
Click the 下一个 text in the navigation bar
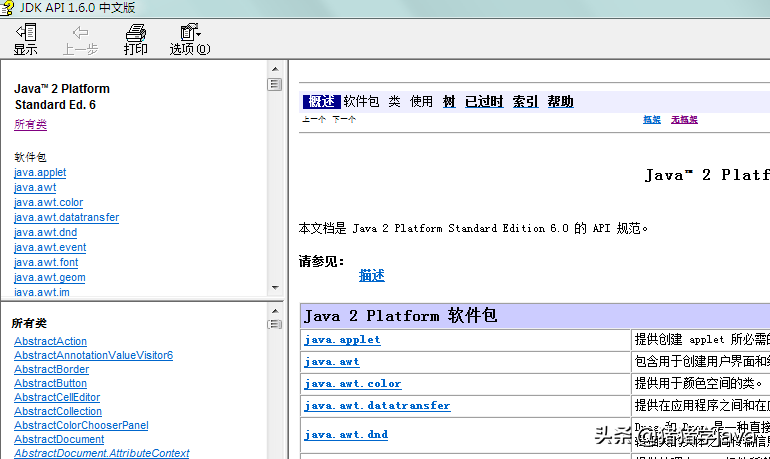click(344, 119)
